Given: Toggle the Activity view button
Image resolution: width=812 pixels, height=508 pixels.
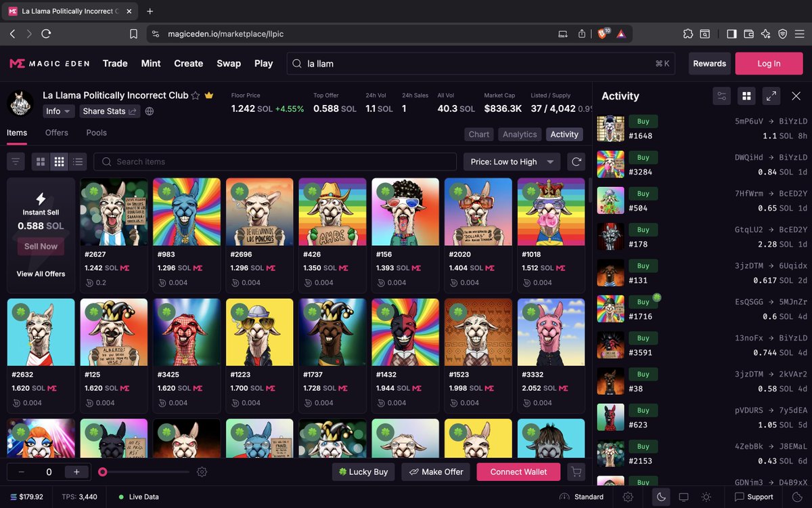Looking at the screenshot, I should tap(564, 134).
